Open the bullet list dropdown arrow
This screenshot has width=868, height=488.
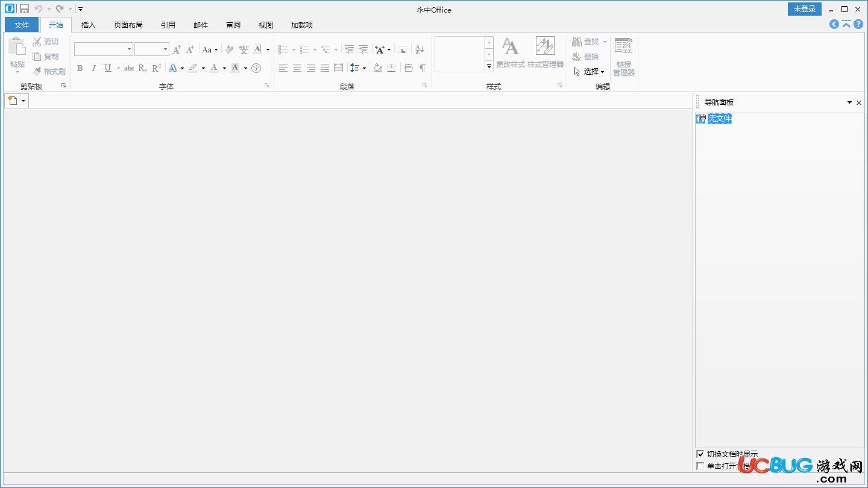click(294, 49)
